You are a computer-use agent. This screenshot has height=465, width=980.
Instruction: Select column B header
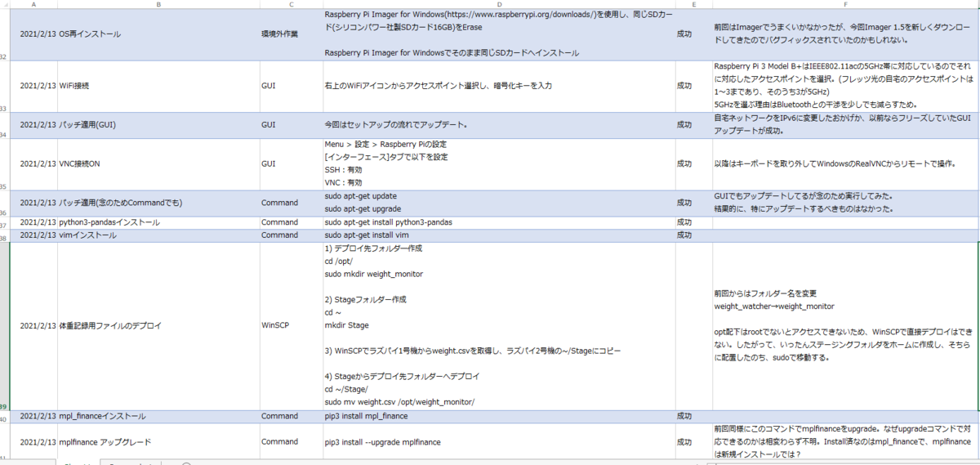point(158,4)
